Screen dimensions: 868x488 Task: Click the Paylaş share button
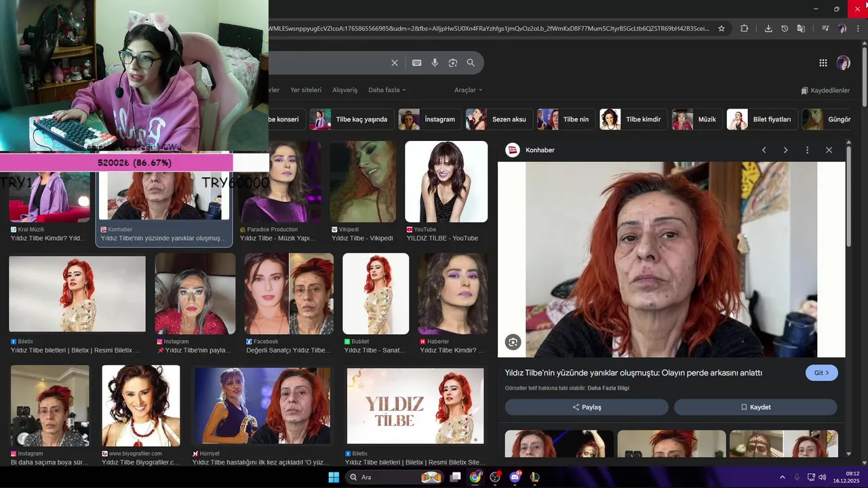[587, 407]
